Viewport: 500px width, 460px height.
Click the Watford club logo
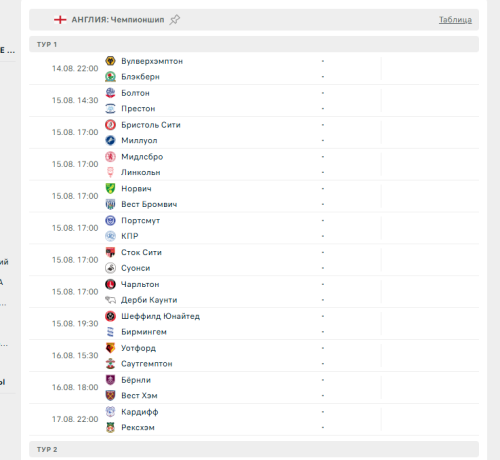click(110, 348)
